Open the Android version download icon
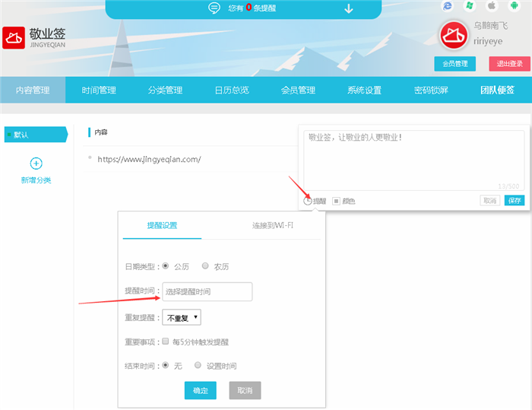 (x=514, y=6)
